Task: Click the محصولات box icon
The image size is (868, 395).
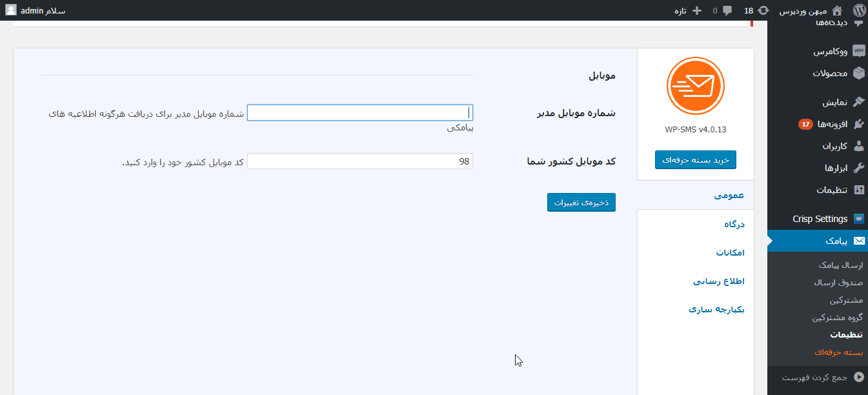Action: (x=858, y=73)
